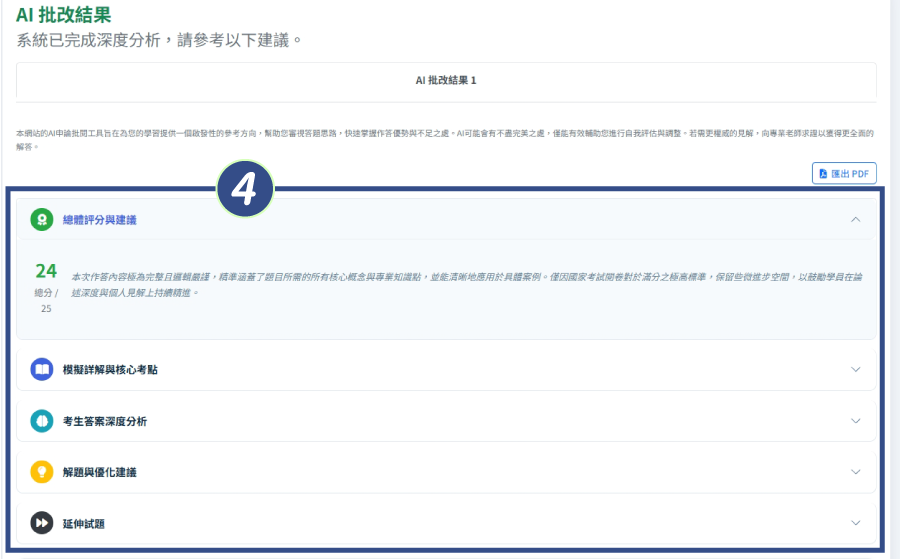Click the dark fast-forward icon for 延伸試題

pos(42,523)
